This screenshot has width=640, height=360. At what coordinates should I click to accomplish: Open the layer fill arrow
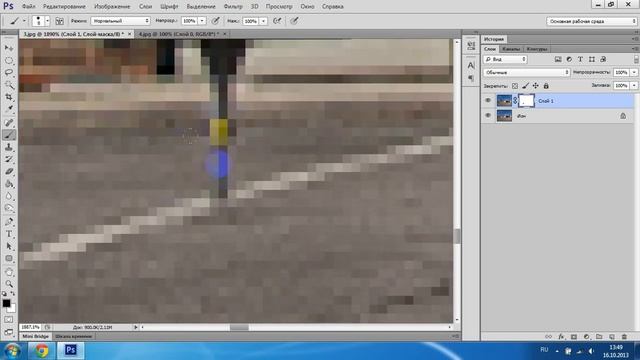[634, 86]
